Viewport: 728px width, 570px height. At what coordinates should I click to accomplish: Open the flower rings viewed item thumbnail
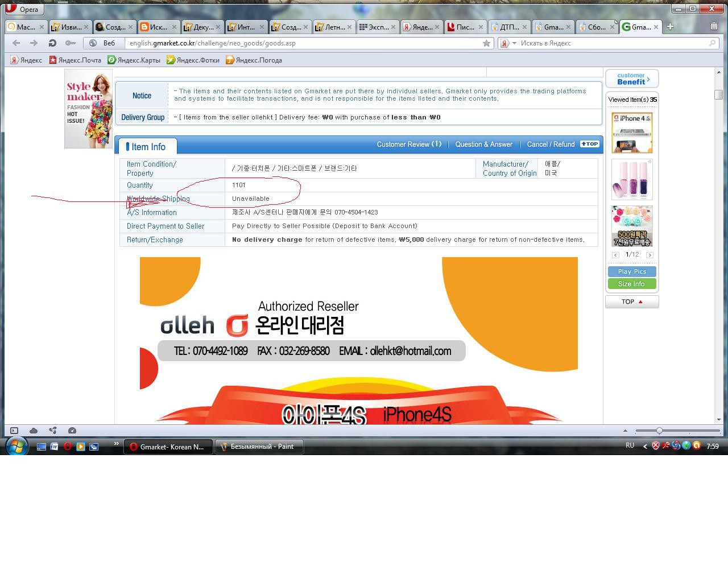tap(632, 226)
